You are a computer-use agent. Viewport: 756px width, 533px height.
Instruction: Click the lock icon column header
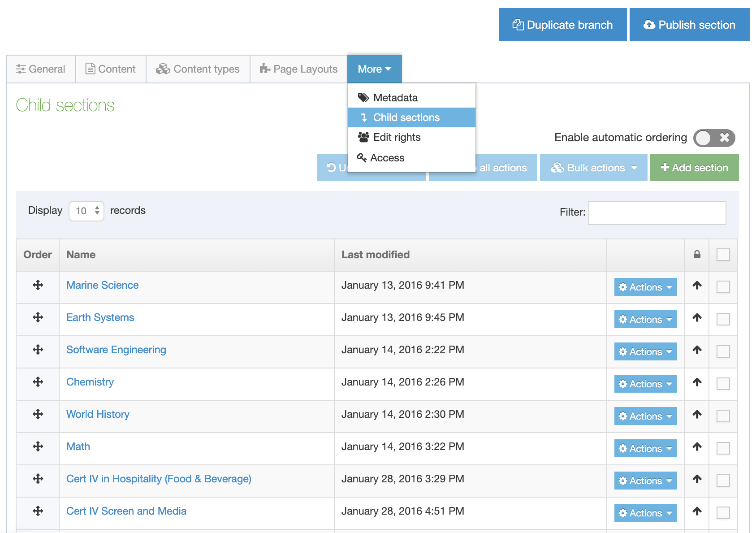[x=697, y=255]
